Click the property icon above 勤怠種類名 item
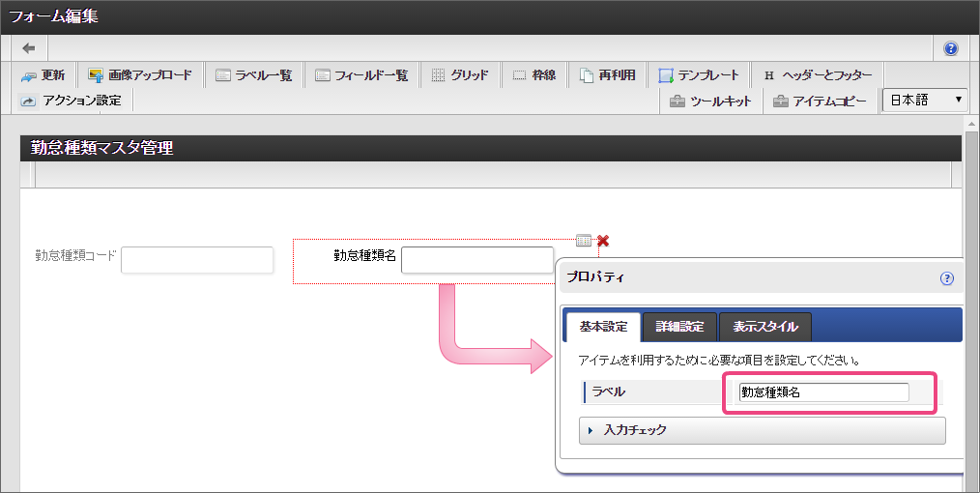Image resolution: width=980 pixels, height=493 pixels. click(583, 240)
